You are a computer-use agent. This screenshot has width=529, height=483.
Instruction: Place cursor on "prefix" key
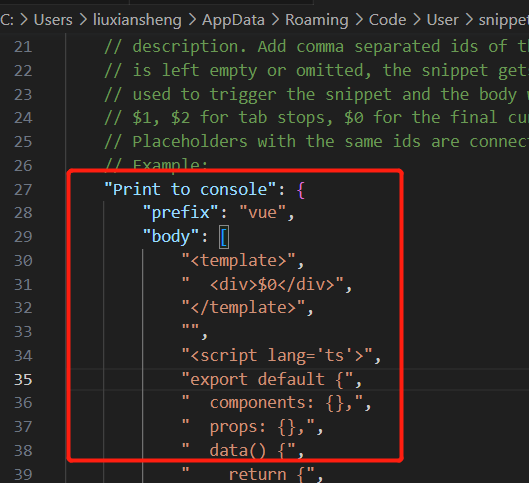point(180,212)
